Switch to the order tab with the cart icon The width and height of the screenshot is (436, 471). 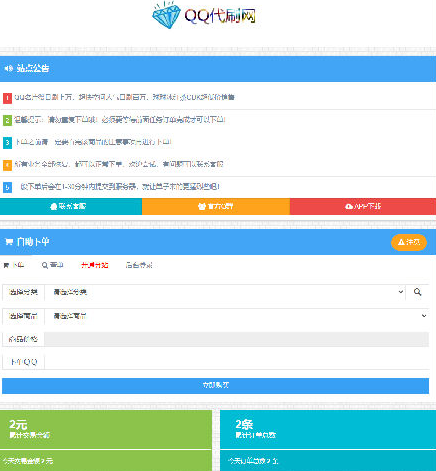pyautogui.click(x=14, y=265)
